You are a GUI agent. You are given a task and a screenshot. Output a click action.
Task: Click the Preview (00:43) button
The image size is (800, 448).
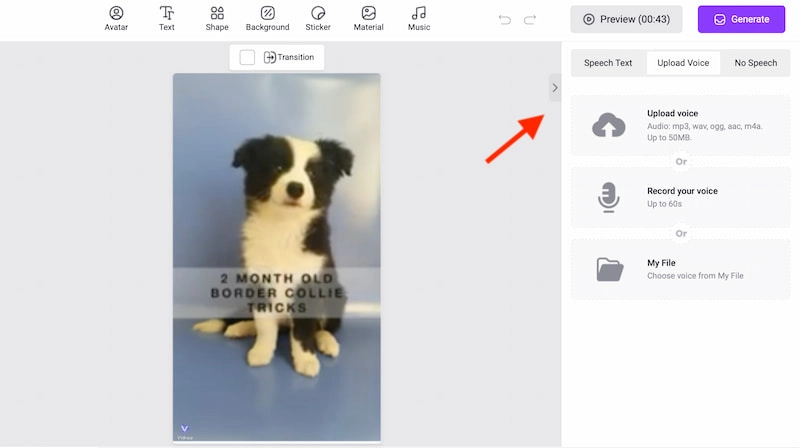pos(626,19)
